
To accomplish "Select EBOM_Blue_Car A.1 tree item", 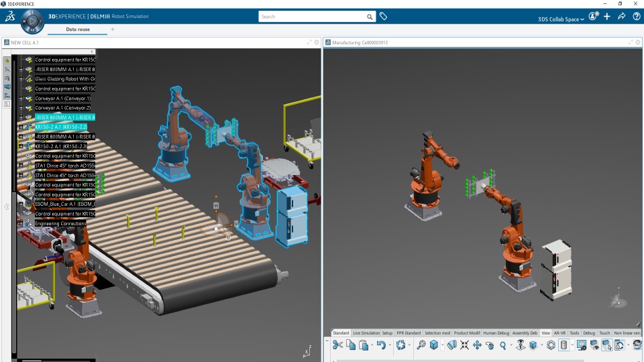I will [65, 204].
